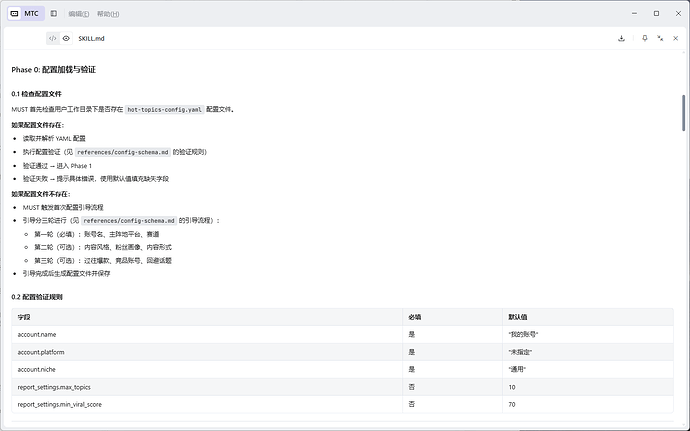Click the 验证通过 → 进入 Phase 1 bullet
Viewport: 690px width, 431px height.
57,166
